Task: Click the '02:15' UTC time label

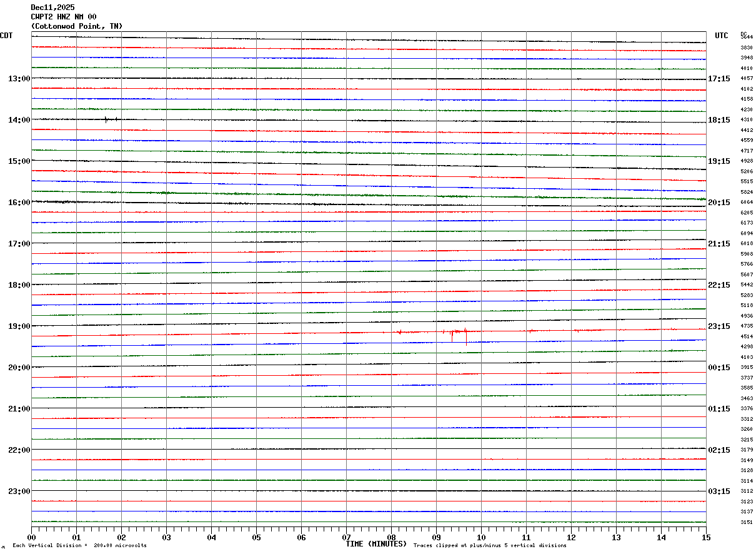Action: tap(719, 450)
